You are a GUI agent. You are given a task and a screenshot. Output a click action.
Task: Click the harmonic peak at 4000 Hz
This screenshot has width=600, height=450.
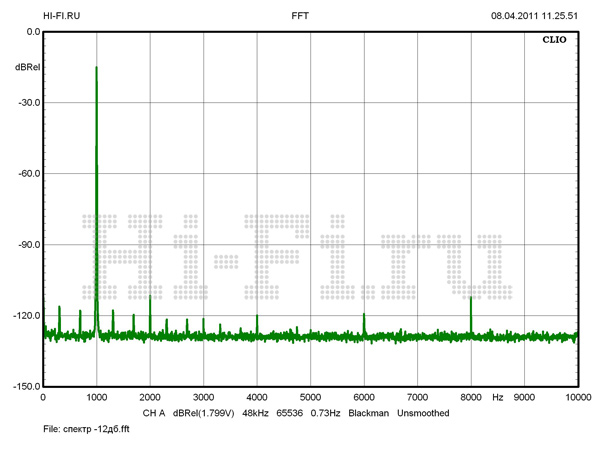pos(257,317)
